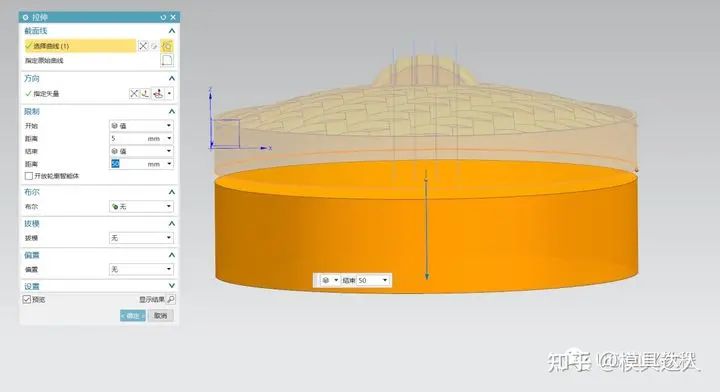Image resolution: width=720 pixels, height=392 pixels.
Task: Click the 确定 button
Action: click(x=133, y=316)
